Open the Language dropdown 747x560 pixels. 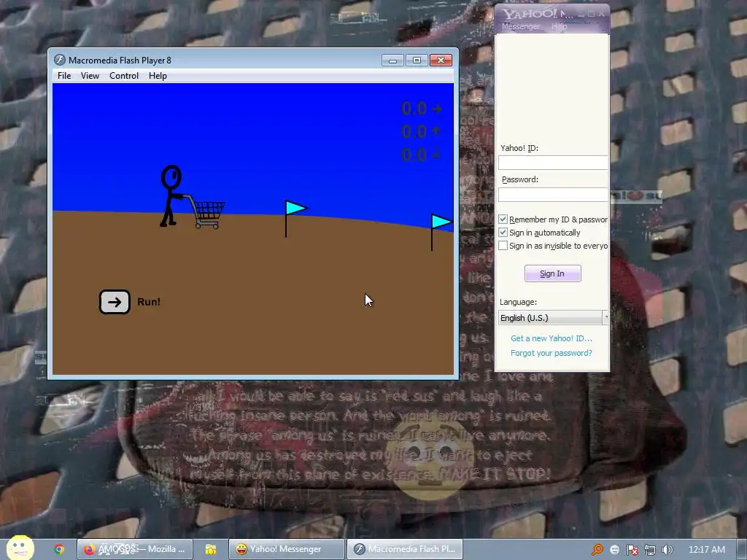pyautogui.click(x=553, y=318)
